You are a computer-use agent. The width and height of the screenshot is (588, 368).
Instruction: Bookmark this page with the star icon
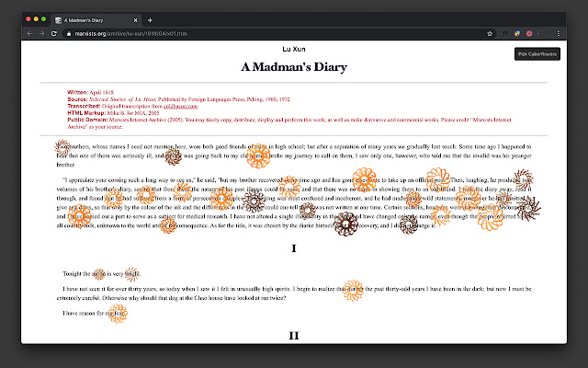point(490,33)
